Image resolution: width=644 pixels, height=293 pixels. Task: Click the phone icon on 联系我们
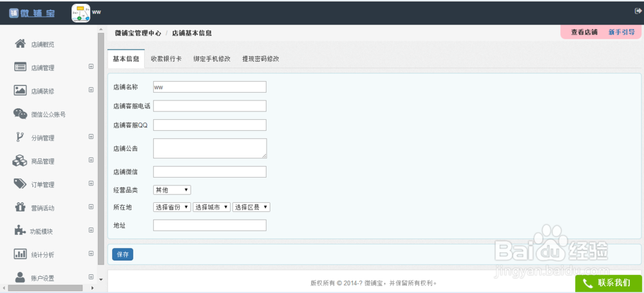[x=588, y=283]
